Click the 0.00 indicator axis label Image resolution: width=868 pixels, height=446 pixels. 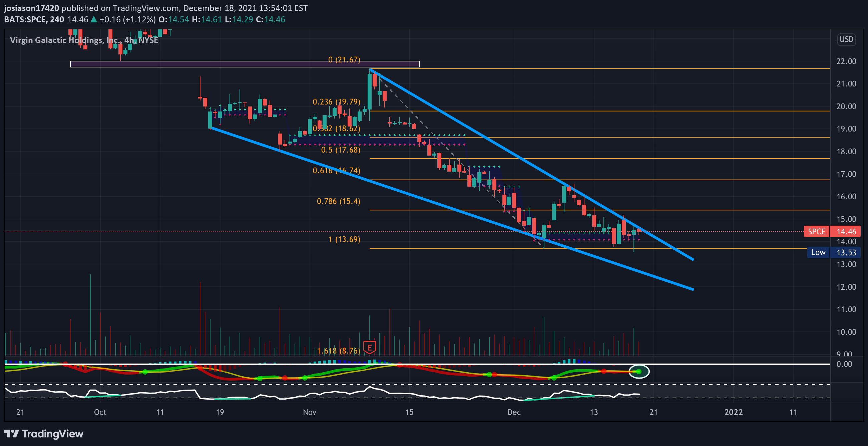point(844,364)
